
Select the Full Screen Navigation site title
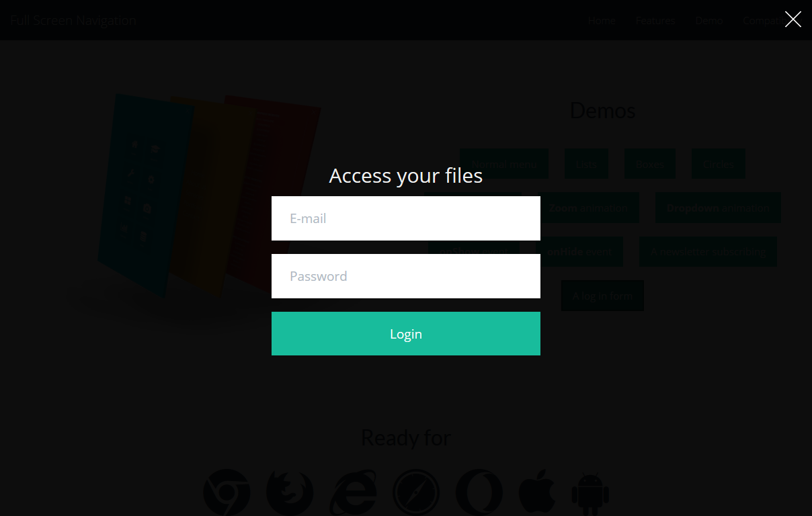tap(73, 20)
